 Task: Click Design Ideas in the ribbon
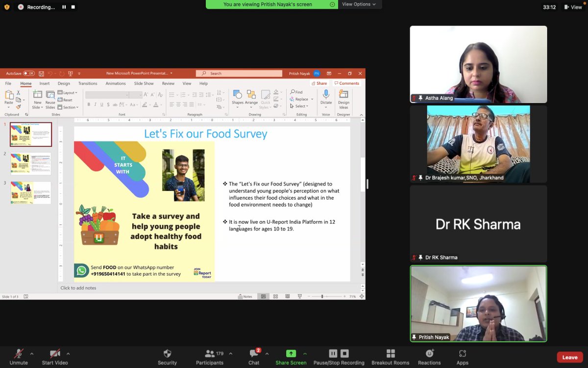[343, 99]
